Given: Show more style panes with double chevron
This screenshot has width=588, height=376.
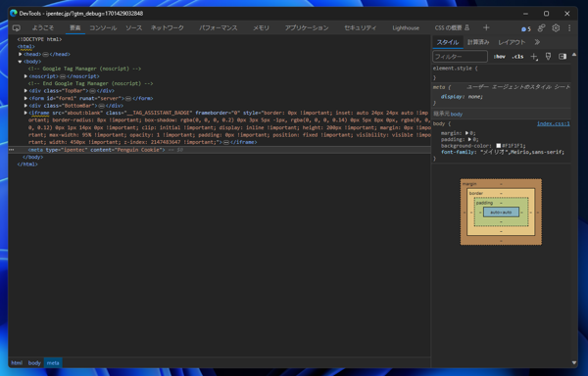Looking at the screenshot, I should pyautogui.click(x=537, y=42).
